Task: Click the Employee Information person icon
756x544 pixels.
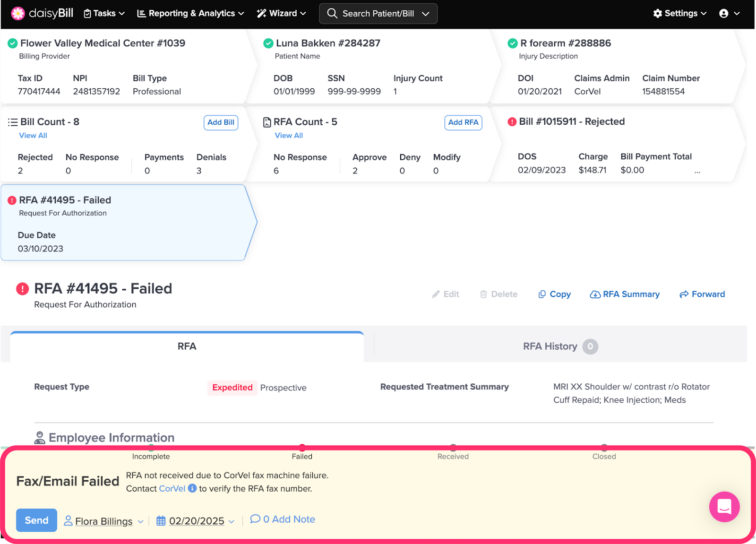Action: (40, 438)
